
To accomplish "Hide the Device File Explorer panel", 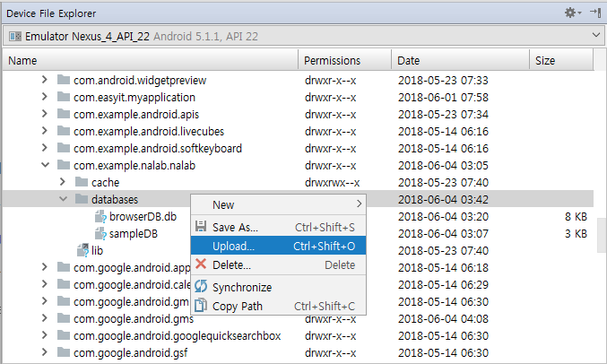I will click(595, 13).
